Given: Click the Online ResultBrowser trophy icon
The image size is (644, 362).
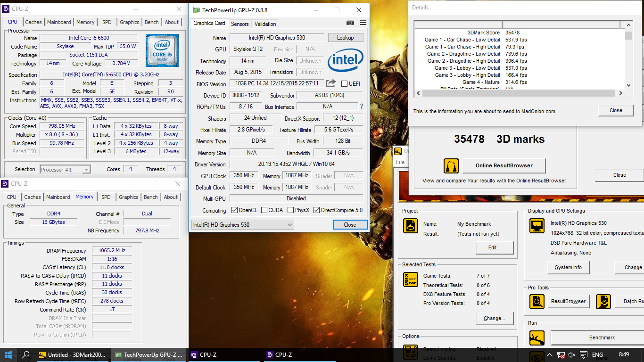Looking at the screenshot, I should (x=451, y=166).
